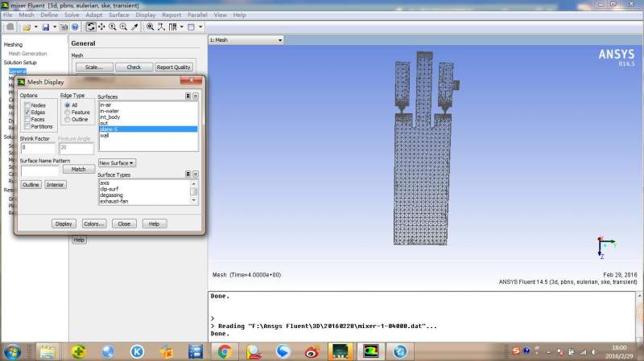Click the graphics window options square icon
This screenshot has height=361, width=644.
click(x=191, y=27)
